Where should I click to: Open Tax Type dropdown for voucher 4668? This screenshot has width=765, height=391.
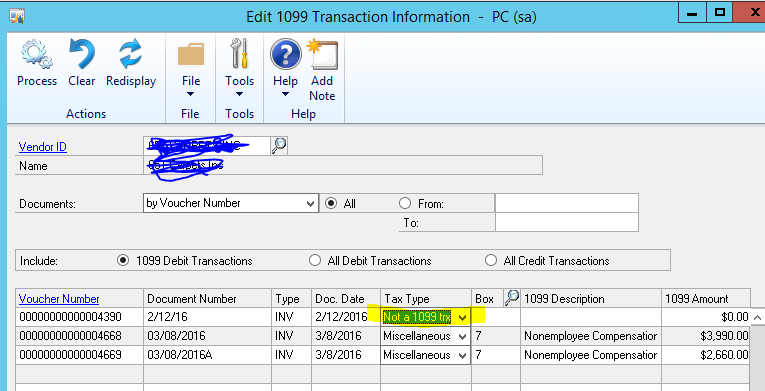click(x=463, y=336)
